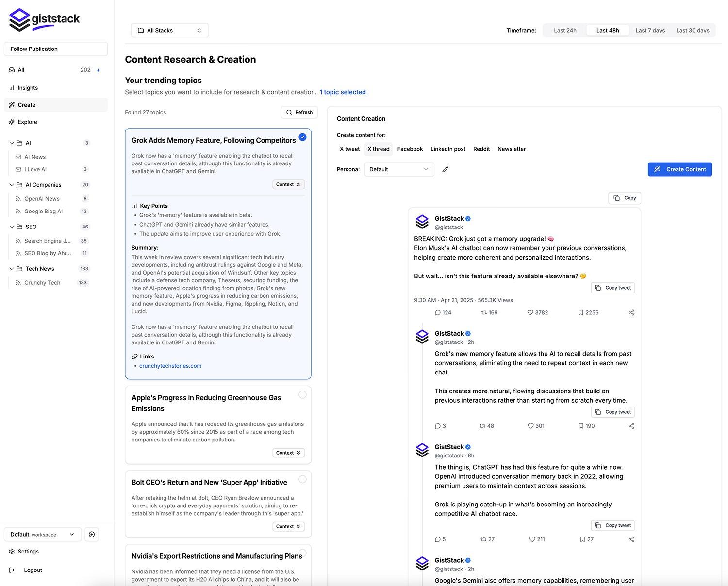Collapse the Tech News folder

(12, 269)
